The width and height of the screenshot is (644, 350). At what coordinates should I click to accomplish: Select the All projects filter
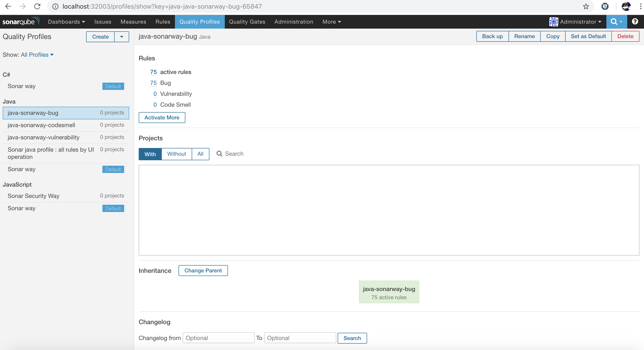click(x=200, y=154)
